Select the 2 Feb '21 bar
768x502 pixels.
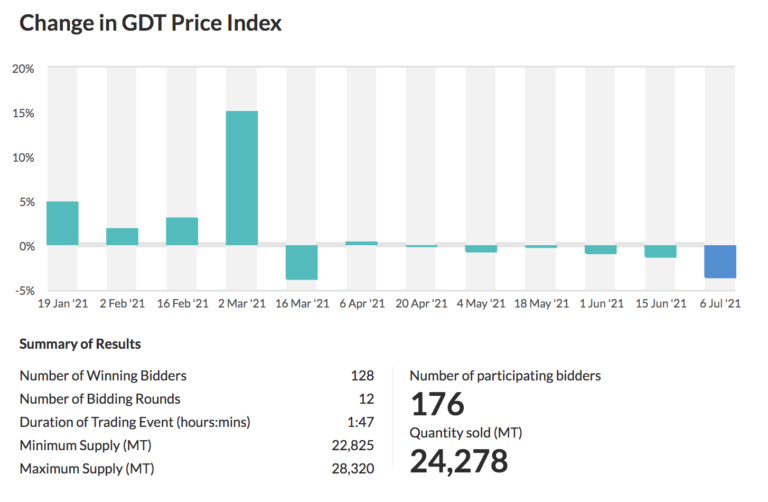(x=122, y=237)
